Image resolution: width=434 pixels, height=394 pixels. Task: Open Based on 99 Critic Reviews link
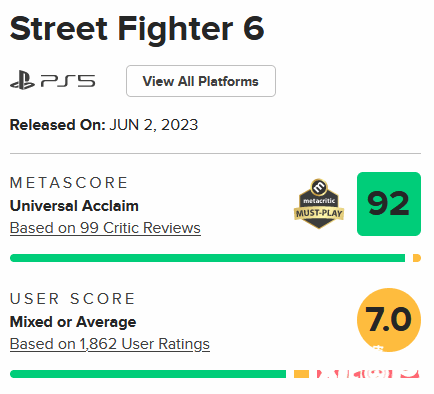tap(105, 228)
